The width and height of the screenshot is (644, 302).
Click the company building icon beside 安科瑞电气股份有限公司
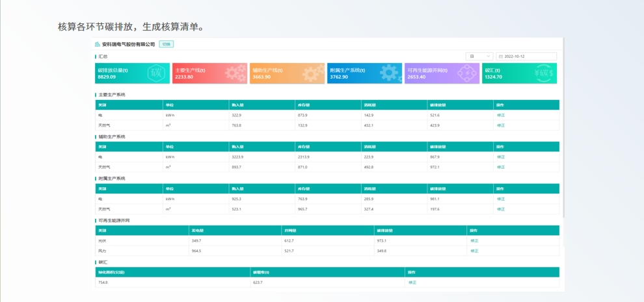[x=98, y=44]
